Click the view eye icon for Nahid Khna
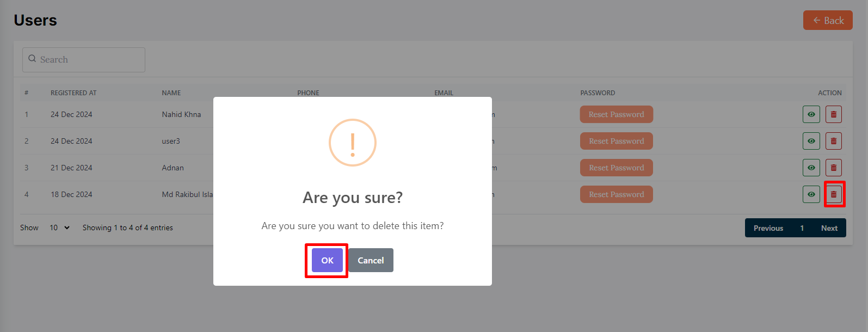868x332 pixels. click(811, 114)
